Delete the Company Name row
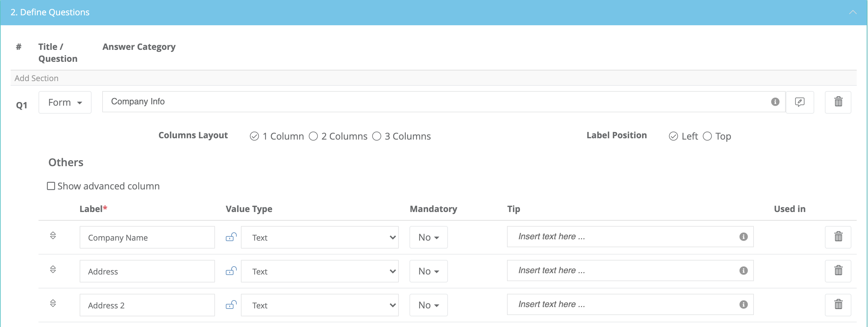The height and width of the screenshot is (327, 868). [x=838, y=237]
